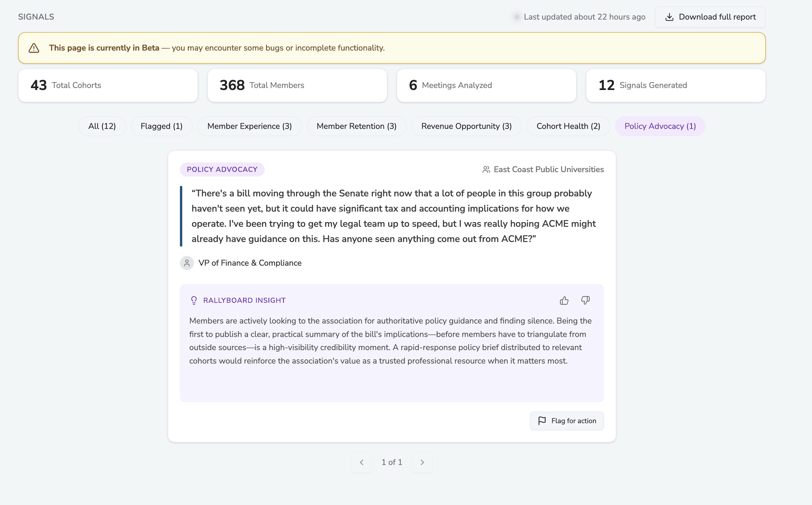Click the VP of Finance avatar icon
This screenshot has width=812, height=505.
[187, 263]
